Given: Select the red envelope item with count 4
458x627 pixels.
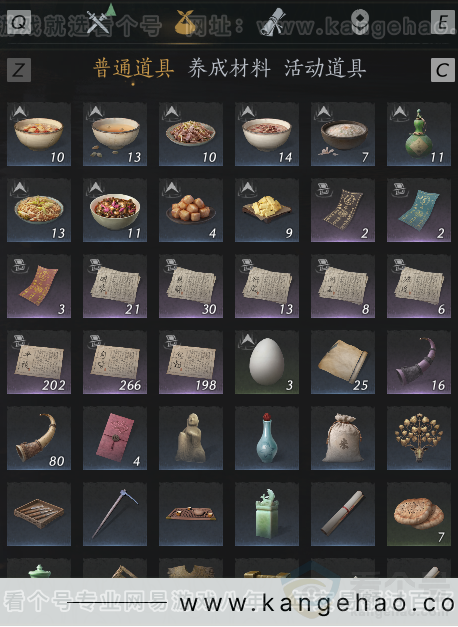Looking at the screenshot, I should 115,438.
